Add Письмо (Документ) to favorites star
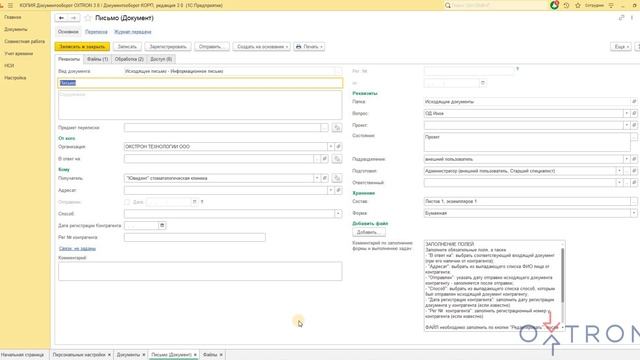The height and width of the screenshot is (360, 640). pyautogui.click(x=88, y=18)
